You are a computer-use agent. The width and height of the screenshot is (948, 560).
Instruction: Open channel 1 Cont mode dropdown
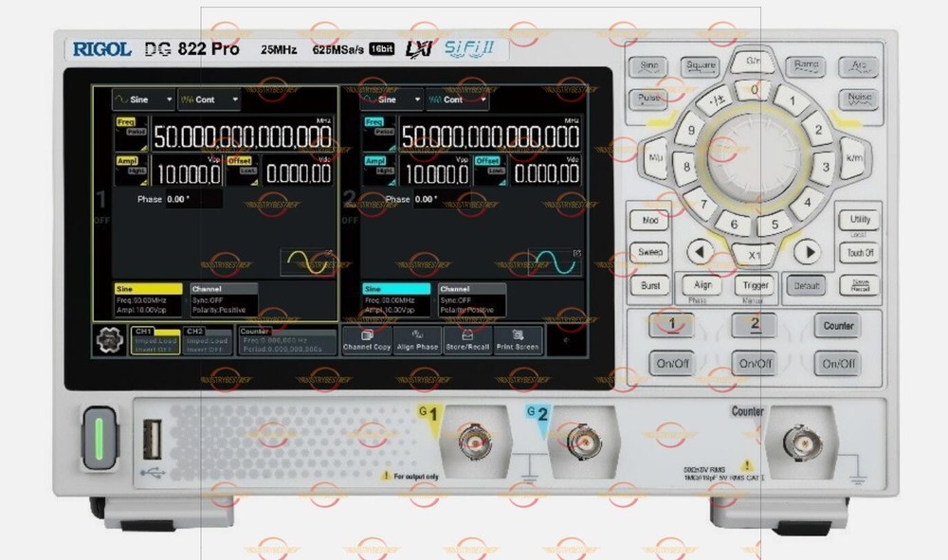tap(209, 99)
